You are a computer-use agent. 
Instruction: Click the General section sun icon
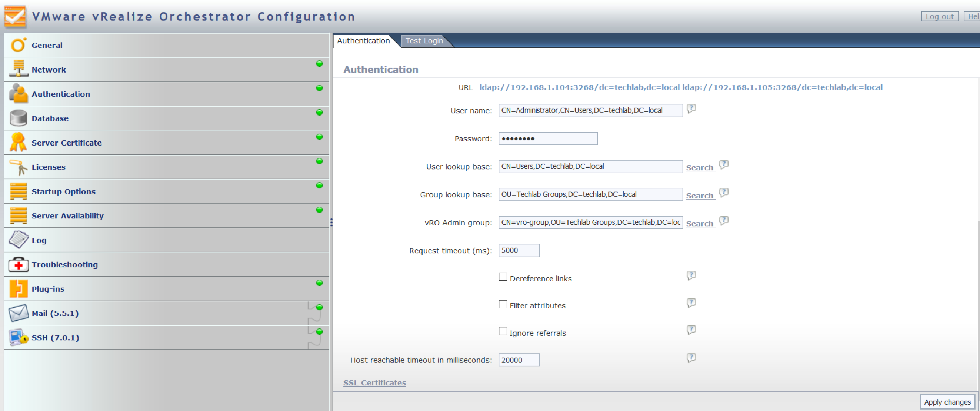coord(18,45)
